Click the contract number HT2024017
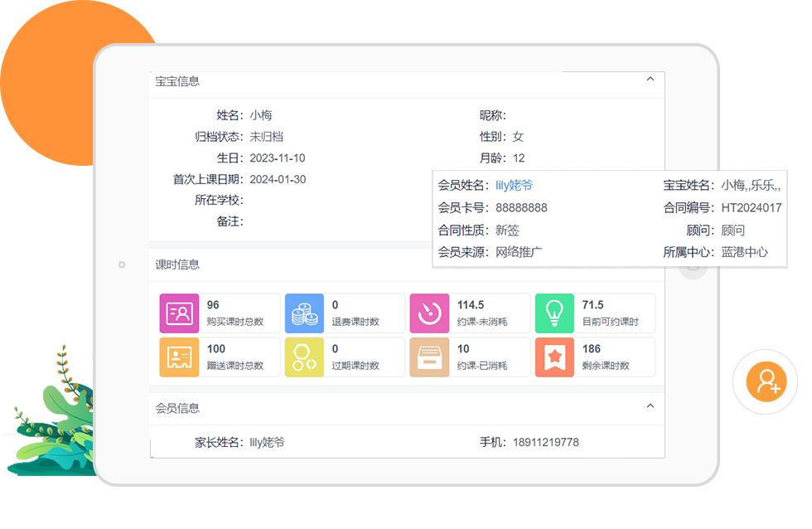The image size is (812, 529). click(x=751, y=208)
